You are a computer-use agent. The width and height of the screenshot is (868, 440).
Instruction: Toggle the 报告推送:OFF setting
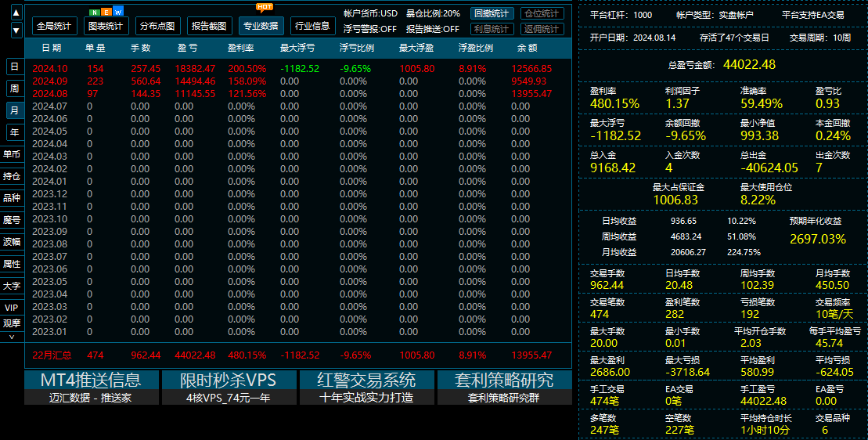coord(433,29)
